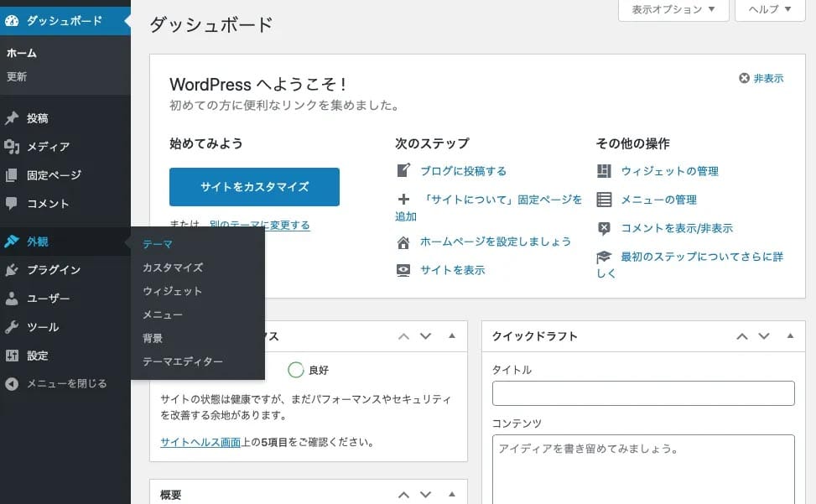The image size is (816, 504).
Task: Click the plug icon beside プラグイン
Action: coord(12,270)
